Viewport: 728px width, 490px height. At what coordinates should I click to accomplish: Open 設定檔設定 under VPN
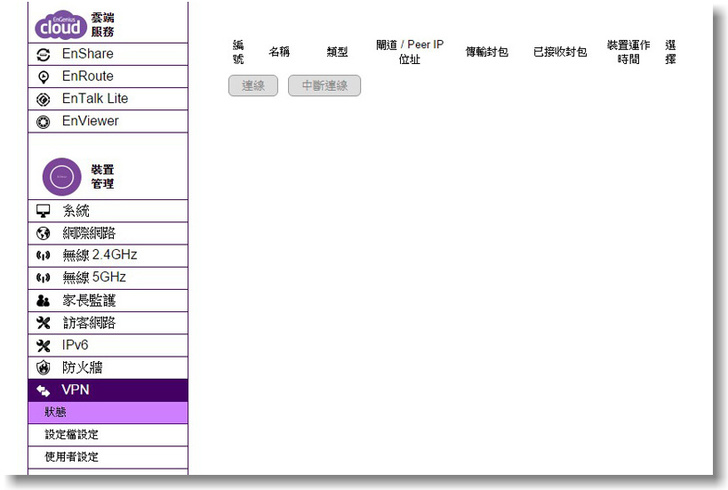(x=71, y=435)
